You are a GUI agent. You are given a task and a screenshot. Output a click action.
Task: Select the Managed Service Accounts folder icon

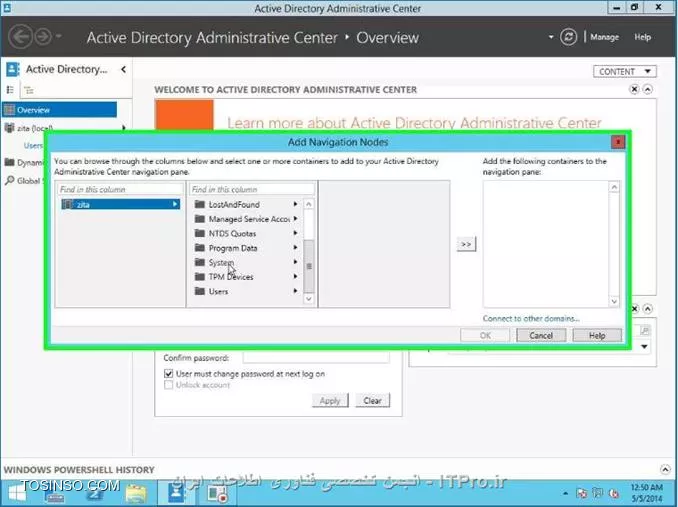click(x=199, y=219)
